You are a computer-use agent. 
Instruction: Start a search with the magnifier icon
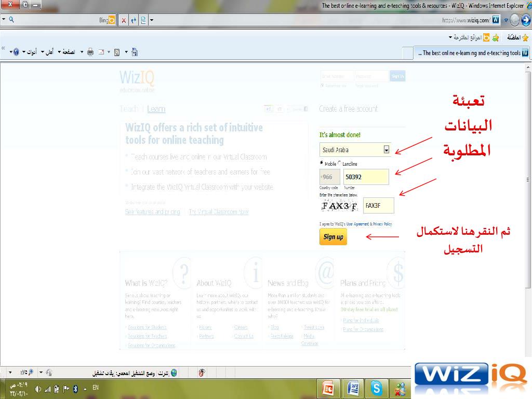pyautogui.click(x=11, y=20)
